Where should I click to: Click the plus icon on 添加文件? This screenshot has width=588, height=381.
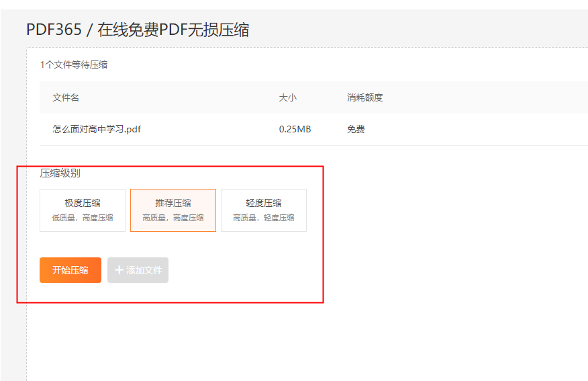[119, 270]
